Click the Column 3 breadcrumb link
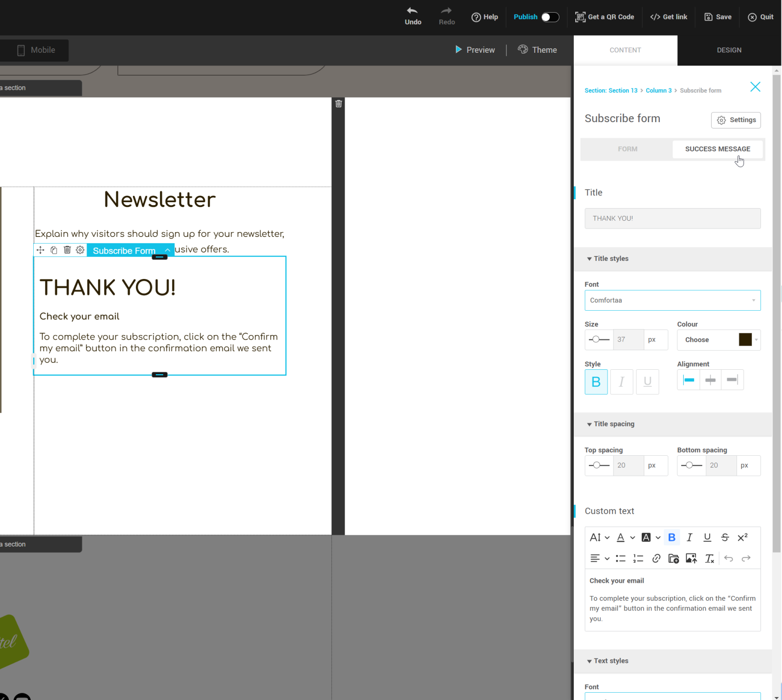The image size is (782, 700). click(658, 91)
